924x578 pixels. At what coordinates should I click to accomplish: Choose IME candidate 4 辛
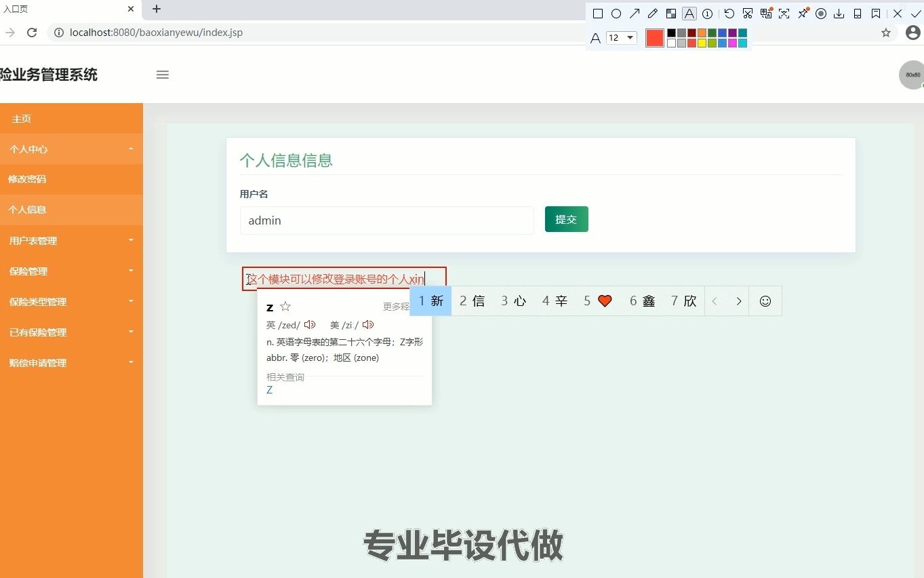click(x=555, y=301)
